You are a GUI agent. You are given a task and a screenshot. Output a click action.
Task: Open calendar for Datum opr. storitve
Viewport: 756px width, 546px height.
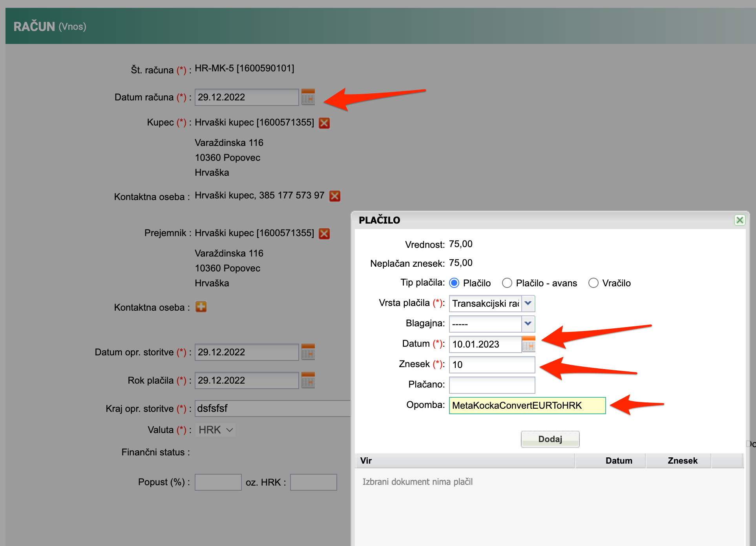[308, 352]
